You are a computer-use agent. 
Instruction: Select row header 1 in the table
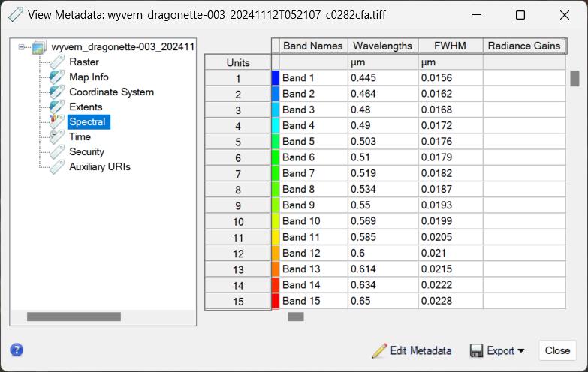[238, 78]
